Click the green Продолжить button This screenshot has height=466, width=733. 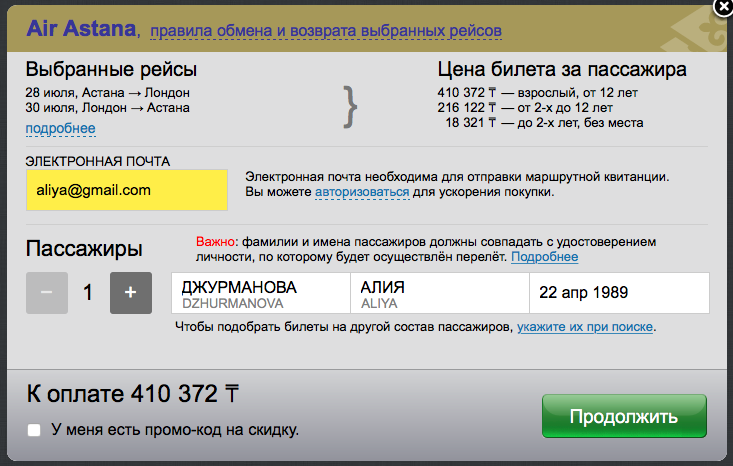(x=624, y=416)
